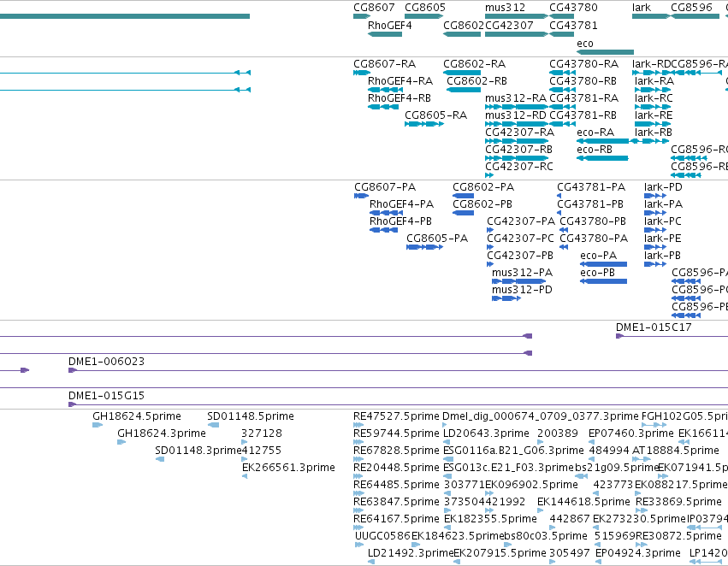Select the UUGC0586 EST label
The image size is (728, 566).
tap(382, 536)
